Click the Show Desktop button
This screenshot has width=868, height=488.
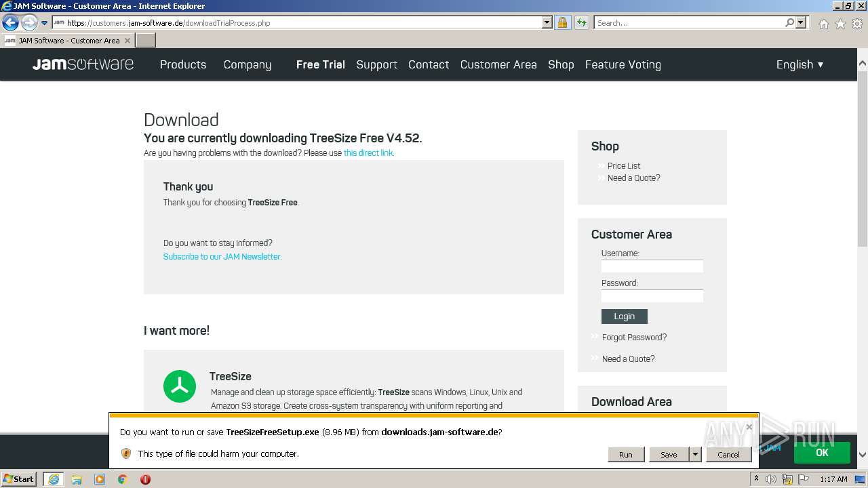(x=860, y=479)
